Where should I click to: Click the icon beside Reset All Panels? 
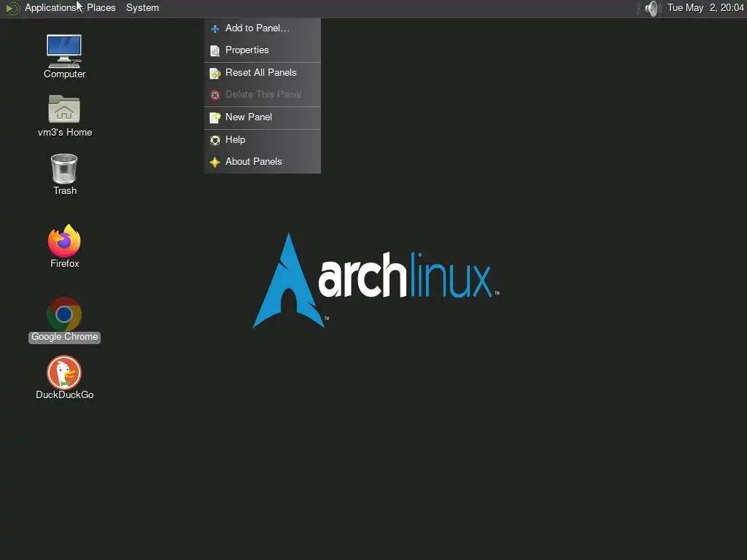pos(215,74)
